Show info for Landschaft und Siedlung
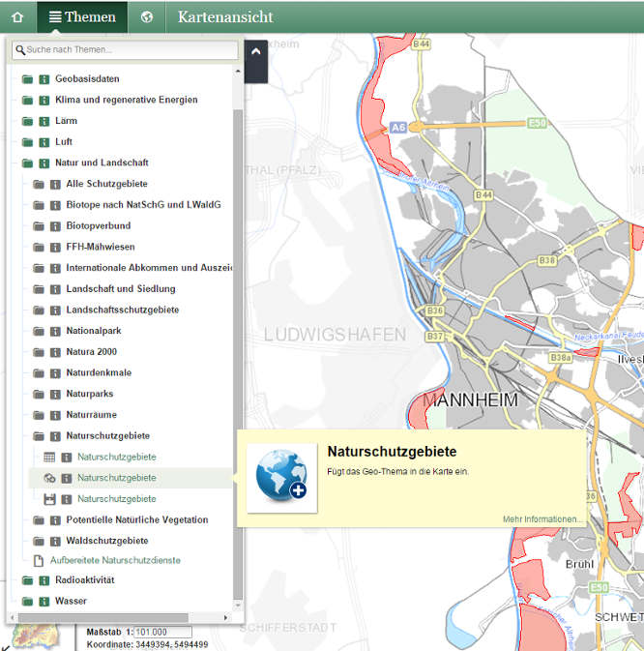The width and height of the screenshot is (644, 651). point(55,289)
